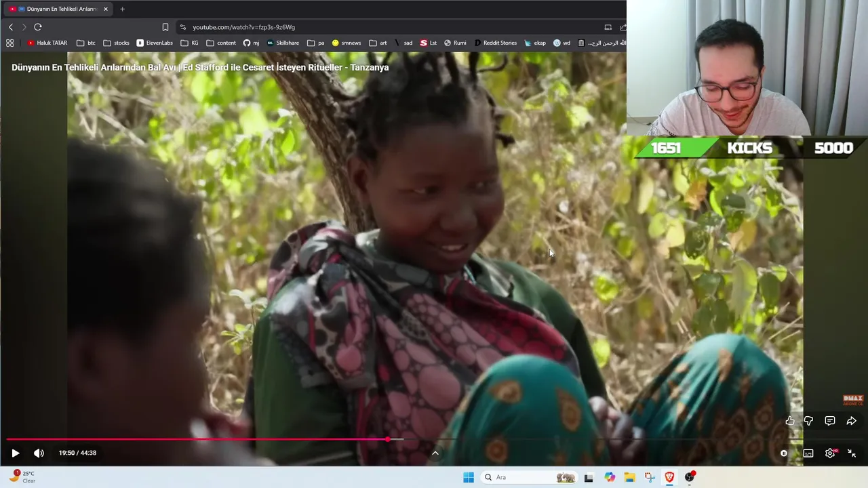Open OBS Studio from taskbar

(x=690, y=477)
